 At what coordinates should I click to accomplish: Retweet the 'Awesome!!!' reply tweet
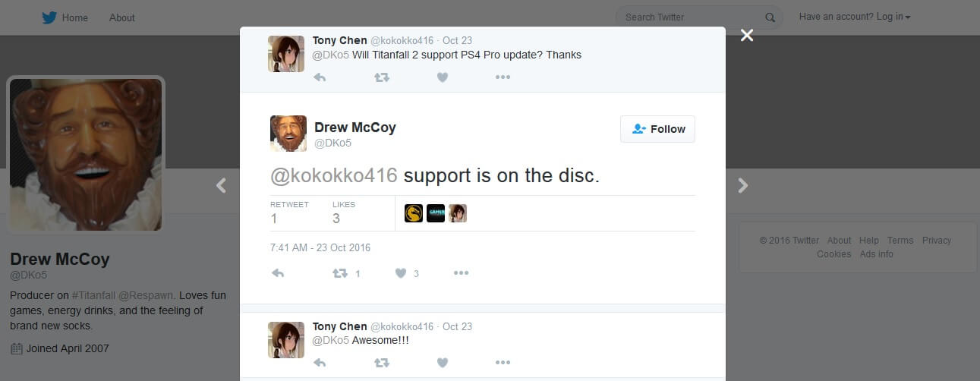pos(382,363)
